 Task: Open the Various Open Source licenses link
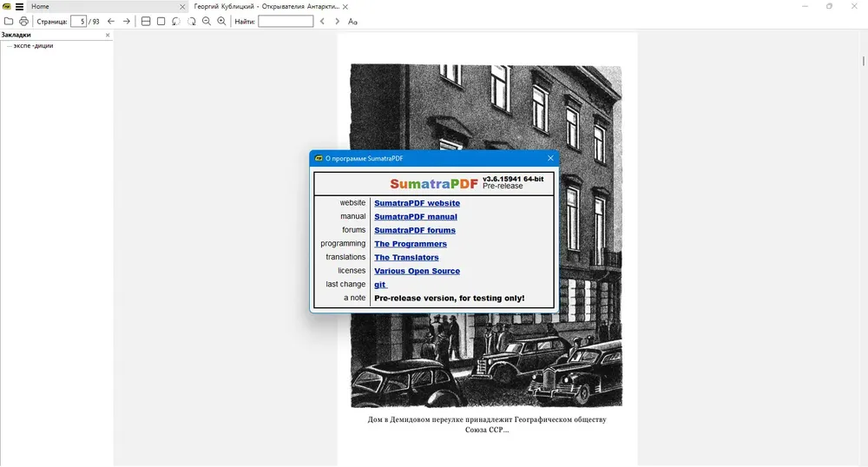(417, 271)
